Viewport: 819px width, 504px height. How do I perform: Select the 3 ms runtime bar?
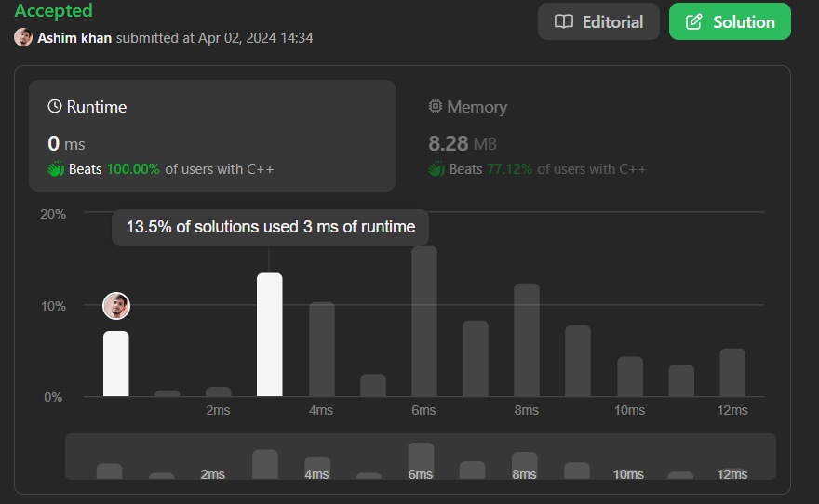(x=270, y=335)
